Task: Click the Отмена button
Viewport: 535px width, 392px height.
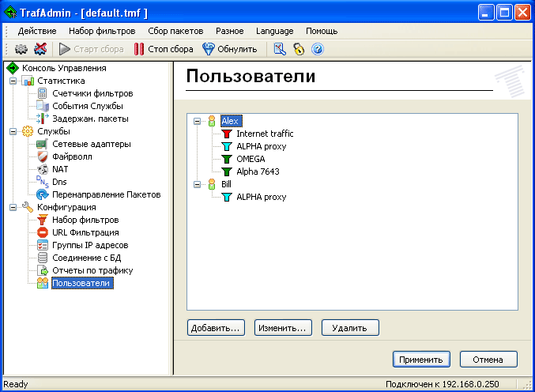Action: tap(488, 360)
